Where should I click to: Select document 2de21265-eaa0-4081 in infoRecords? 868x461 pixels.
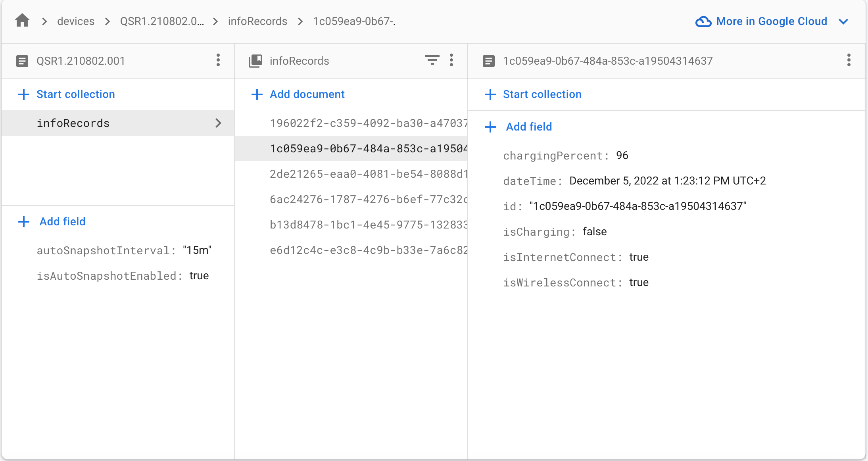[369, 174]
